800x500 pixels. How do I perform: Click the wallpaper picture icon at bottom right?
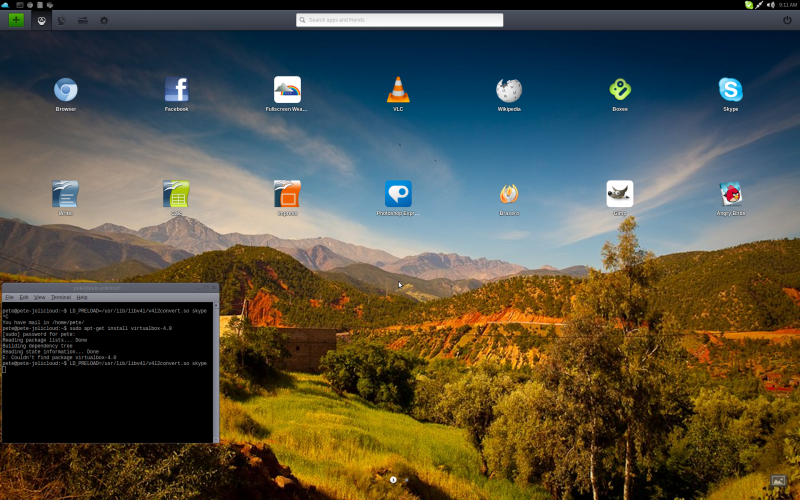(779, 480)
